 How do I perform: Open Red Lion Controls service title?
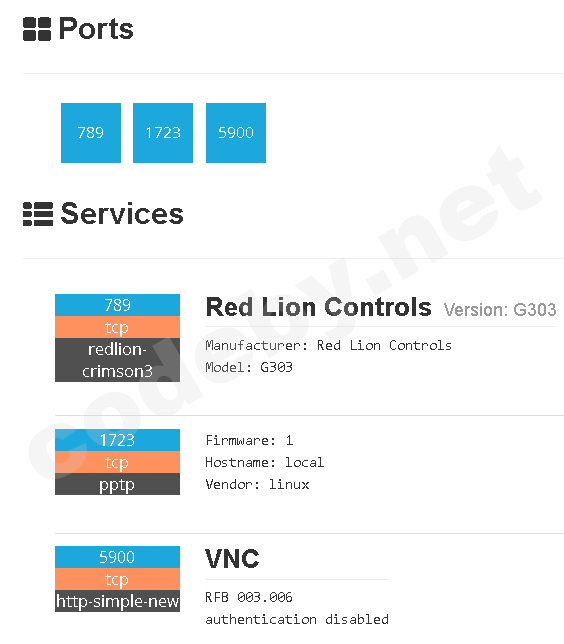click(x=319, y=307)
